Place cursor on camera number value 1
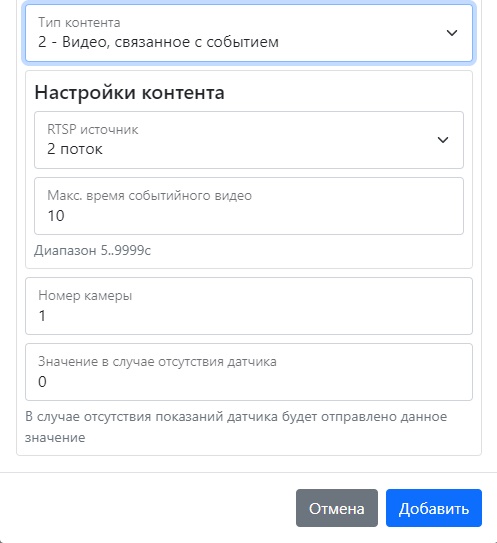 click(x=42, y=315)
